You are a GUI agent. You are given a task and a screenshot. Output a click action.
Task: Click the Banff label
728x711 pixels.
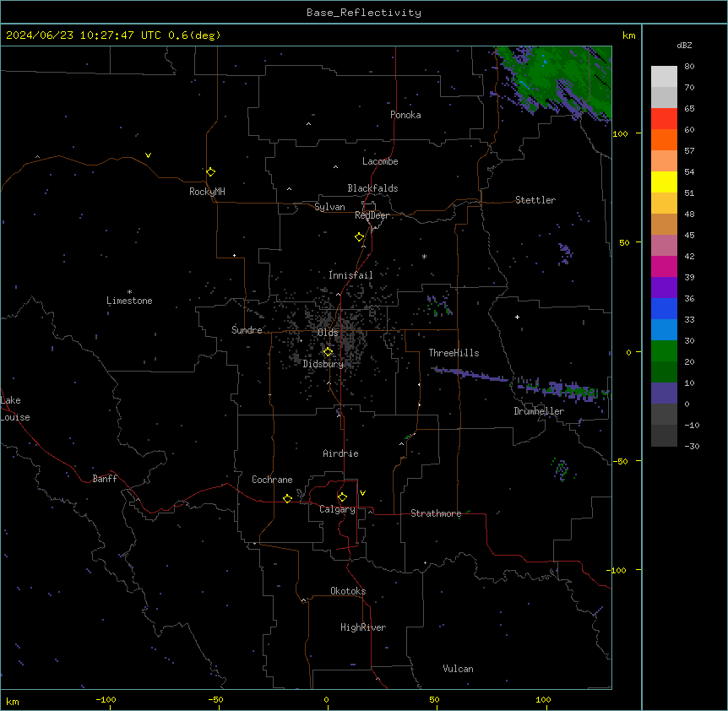coord(105,479)
